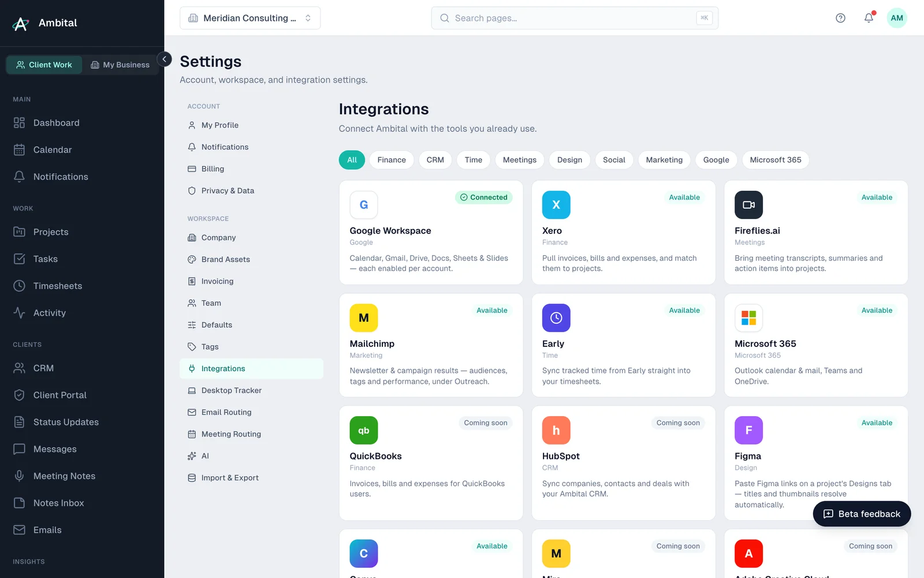
Task: Click the Canva C icon
Action: tap(364, 554)
